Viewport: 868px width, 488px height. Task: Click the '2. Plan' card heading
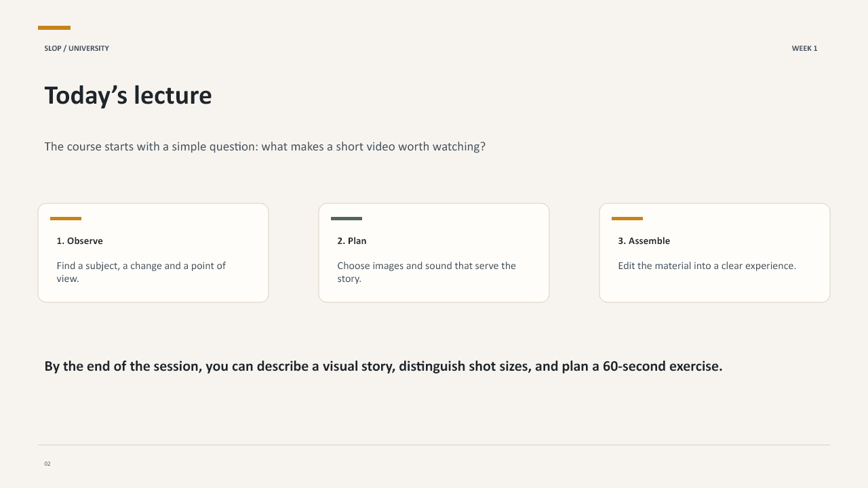352,241
